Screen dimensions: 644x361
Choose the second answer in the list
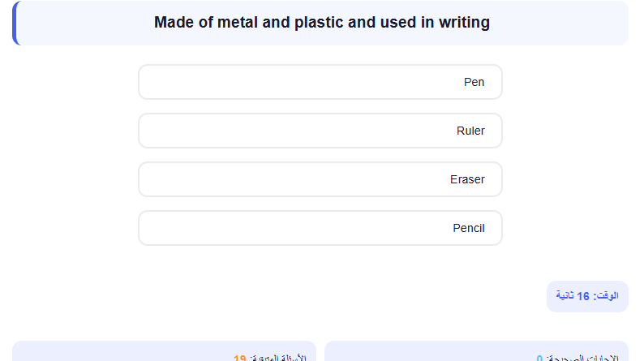(320, 131)
